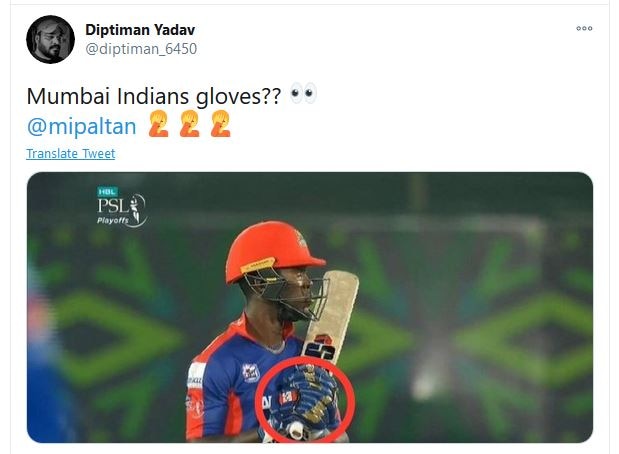The height and width of the screenshot is (454, 619).
Task: Click the HBL badge above PSL logo
Action: tap(107, 191)
